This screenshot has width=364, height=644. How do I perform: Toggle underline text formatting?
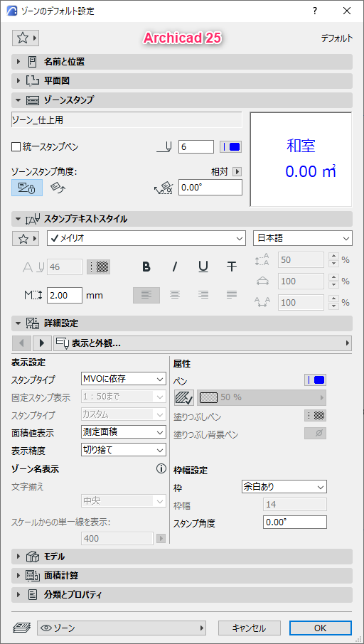pyautogui.click(x=203, y=267)
